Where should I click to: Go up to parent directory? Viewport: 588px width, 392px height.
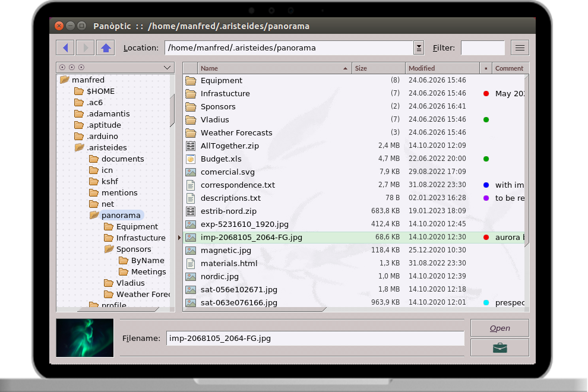pyautogui.click(x=106, y=48)
